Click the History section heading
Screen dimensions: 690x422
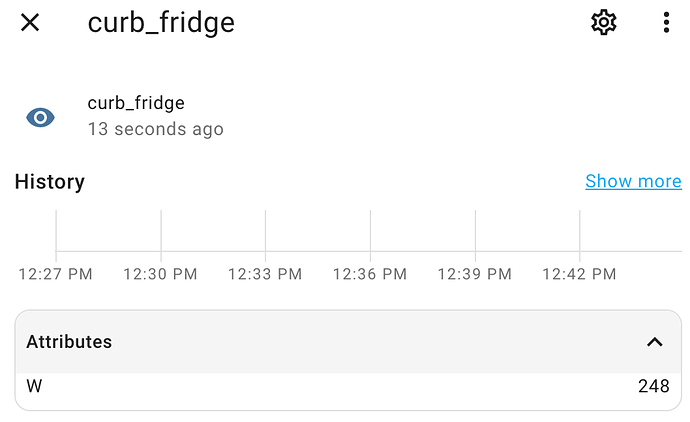50,182
